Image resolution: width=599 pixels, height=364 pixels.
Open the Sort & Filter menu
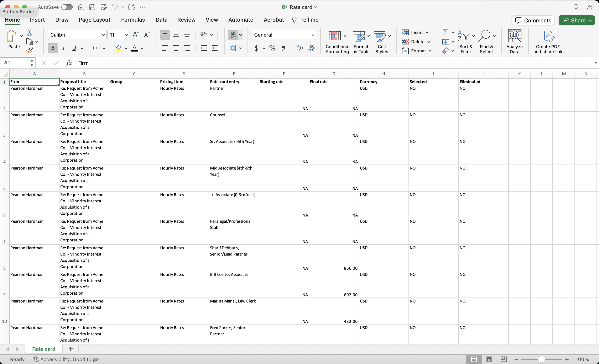466,41
